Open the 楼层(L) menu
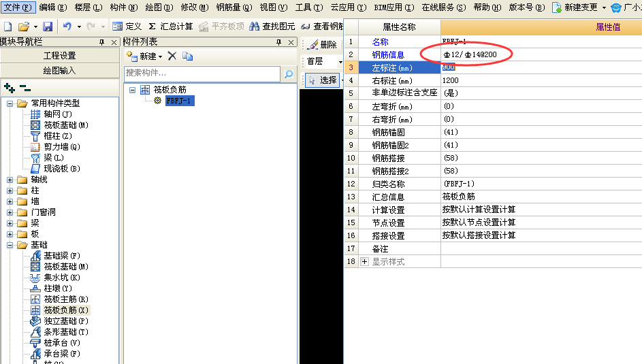 (x=89, y=7)
